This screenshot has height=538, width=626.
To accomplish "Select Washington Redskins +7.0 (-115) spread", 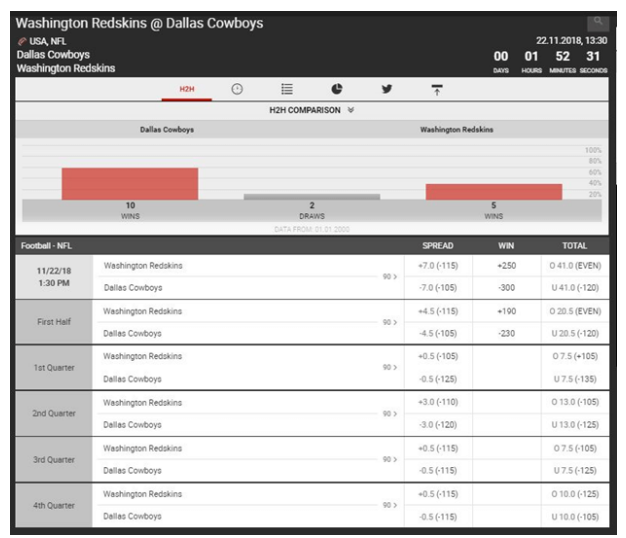I will click(438, 266).
